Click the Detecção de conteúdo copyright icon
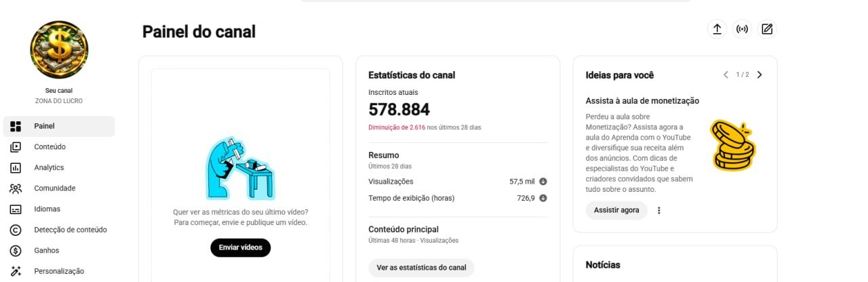This screenshot has width=868, height=282. (16, 230)
